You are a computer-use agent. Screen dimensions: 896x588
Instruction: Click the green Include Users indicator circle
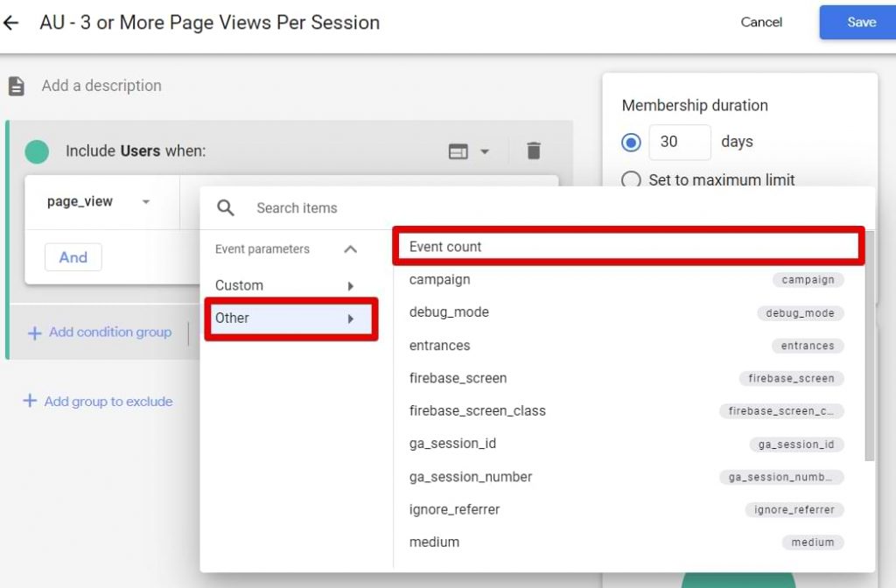coord(37,150)
